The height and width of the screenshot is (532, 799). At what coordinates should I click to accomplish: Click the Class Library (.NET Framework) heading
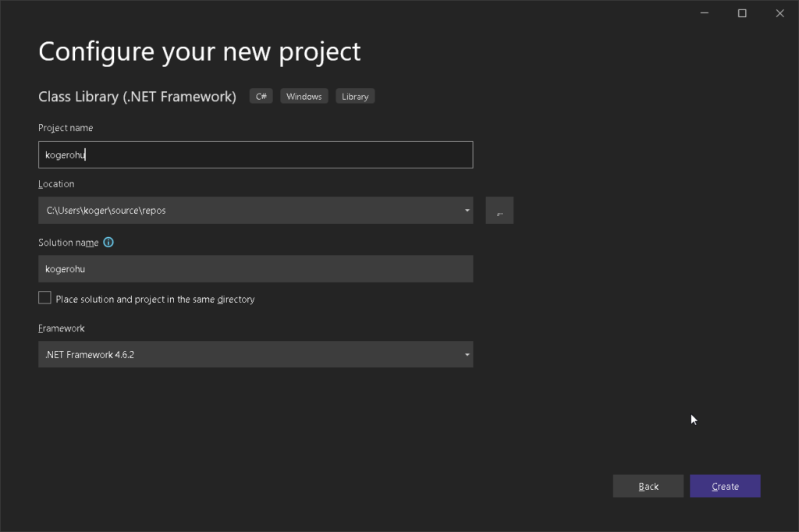pyautogui.click(x=137, y=96)
